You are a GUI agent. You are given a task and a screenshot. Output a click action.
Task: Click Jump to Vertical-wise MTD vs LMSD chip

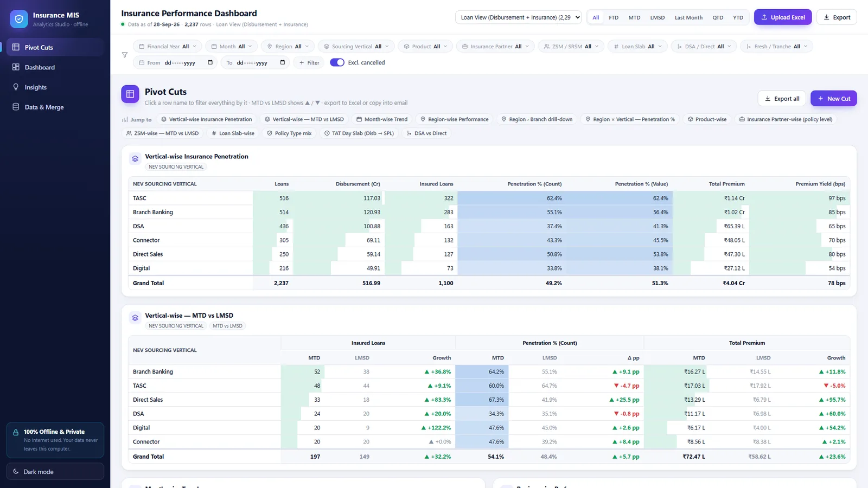[304, 119]
